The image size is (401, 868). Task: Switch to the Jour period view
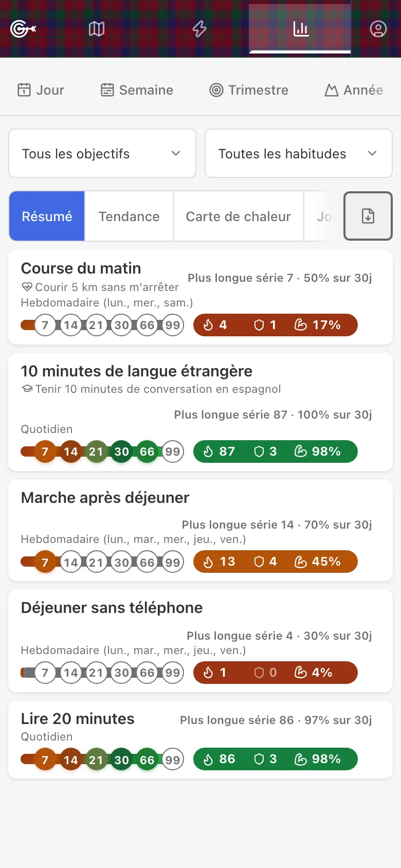pyautogui.click(x=41, y=90)
